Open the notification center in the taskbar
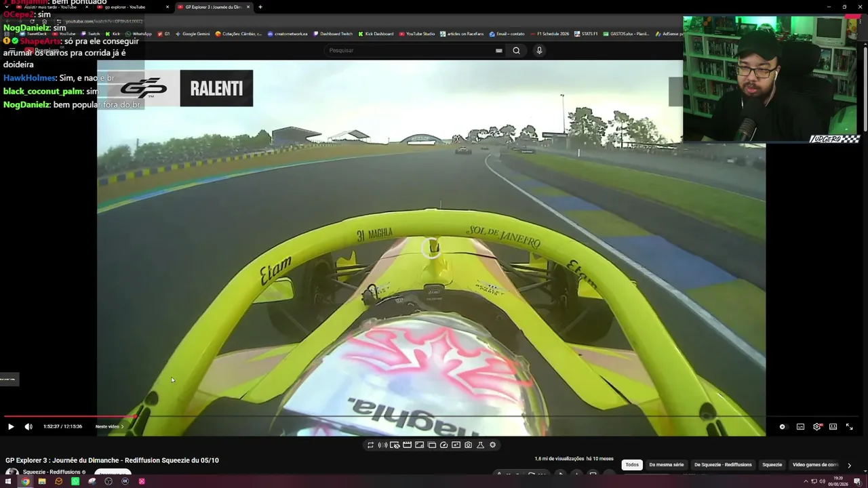Screen dimensions: 868x488 point(857,482)
